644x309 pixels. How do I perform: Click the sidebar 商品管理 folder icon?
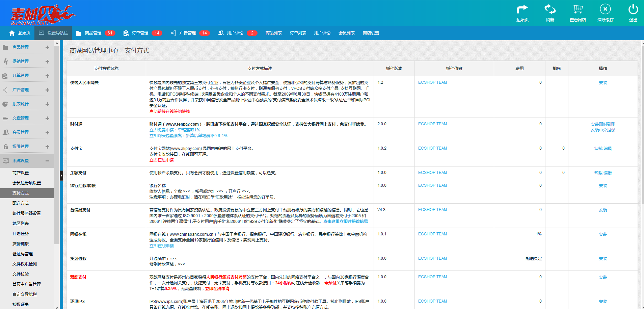[x=5, y=47]
